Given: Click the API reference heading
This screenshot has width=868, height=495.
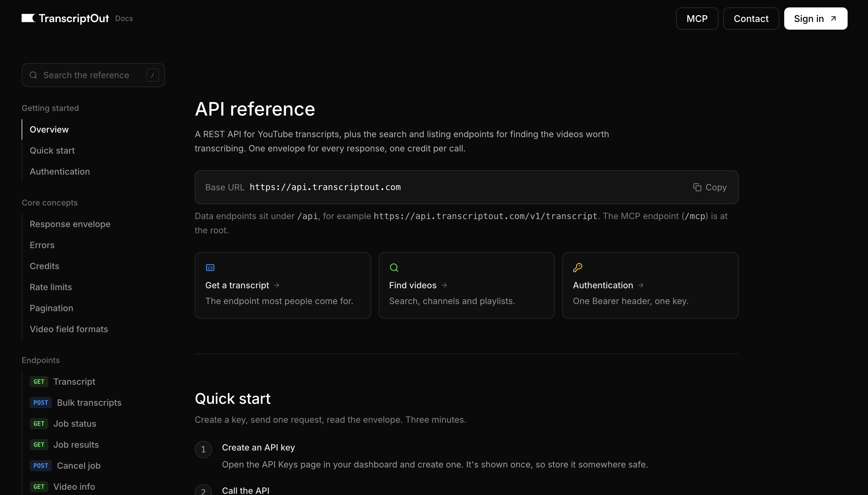Looking at the screenshot, I should point(255,109).
